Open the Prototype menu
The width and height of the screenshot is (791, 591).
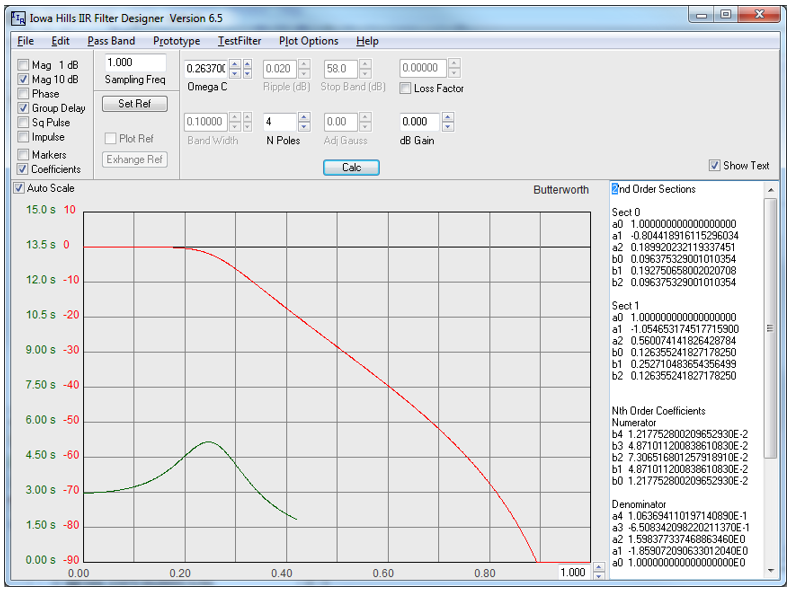click(177, 41)
